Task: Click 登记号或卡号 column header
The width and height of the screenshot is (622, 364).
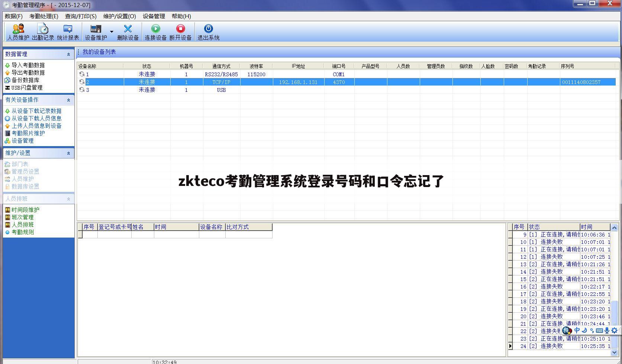Action: click(115, 227)
